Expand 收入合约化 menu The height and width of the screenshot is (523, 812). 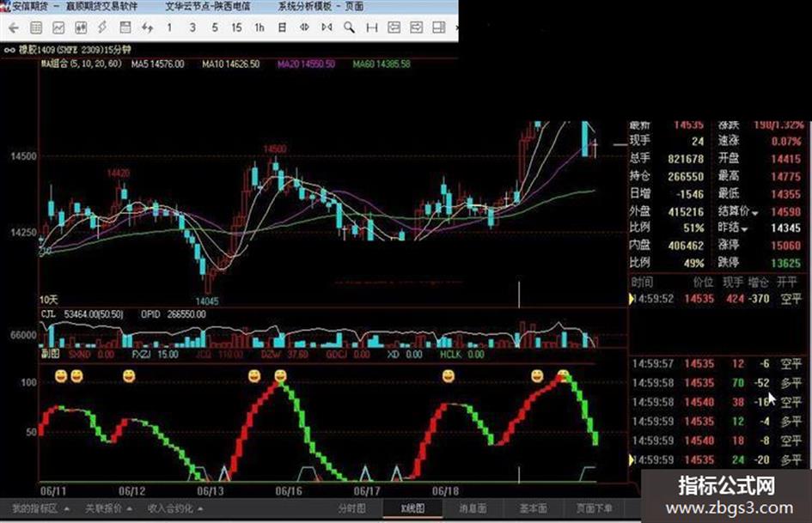(175, 509)
